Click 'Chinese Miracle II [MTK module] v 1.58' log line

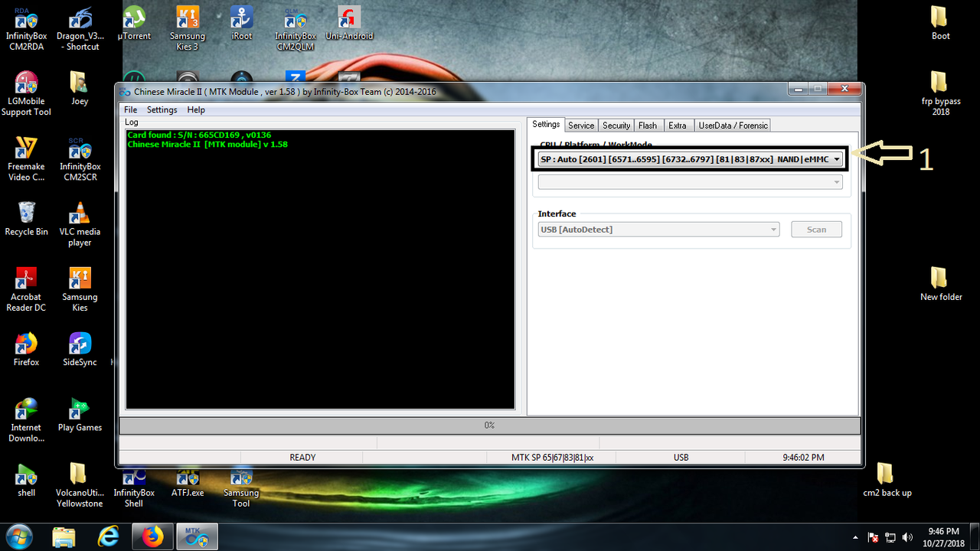tap(207, 144)
